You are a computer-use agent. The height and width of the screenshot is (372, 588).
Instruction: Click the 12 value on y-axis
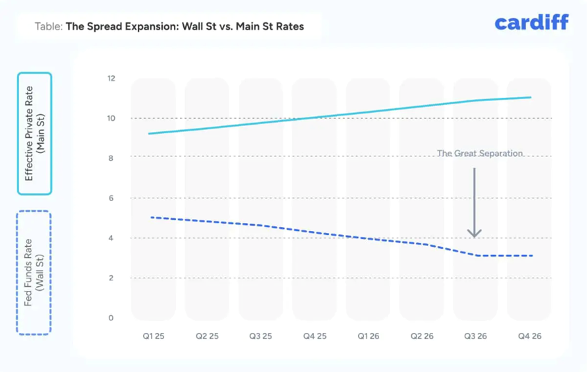tap(110, 78)
